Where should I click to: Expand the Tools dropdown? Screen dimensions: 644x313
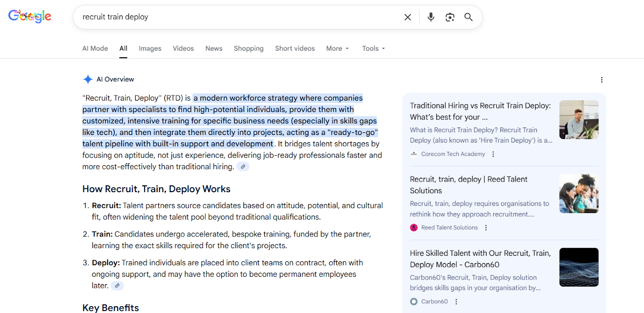(x=373, y=48)
